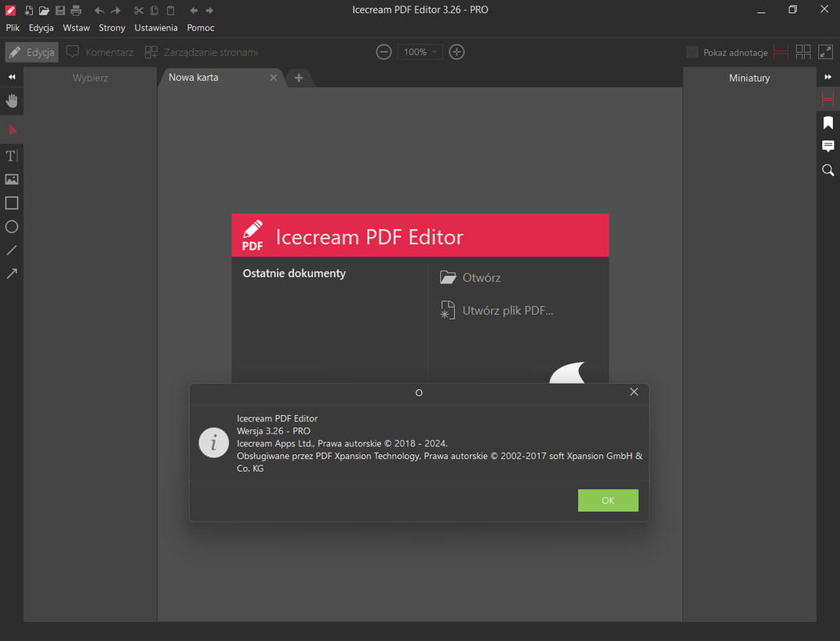Open the Wstaw menu

tap(76, 28)
